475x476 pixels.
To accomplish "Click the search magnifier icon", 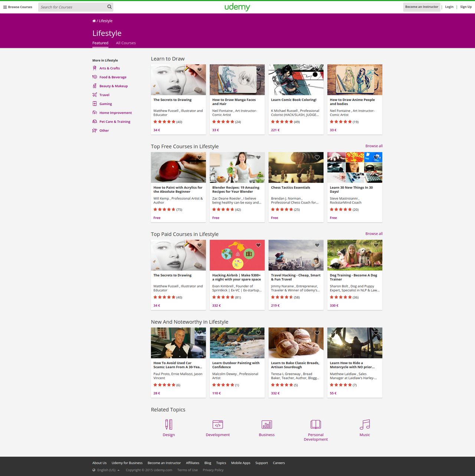I will (109, 7).
